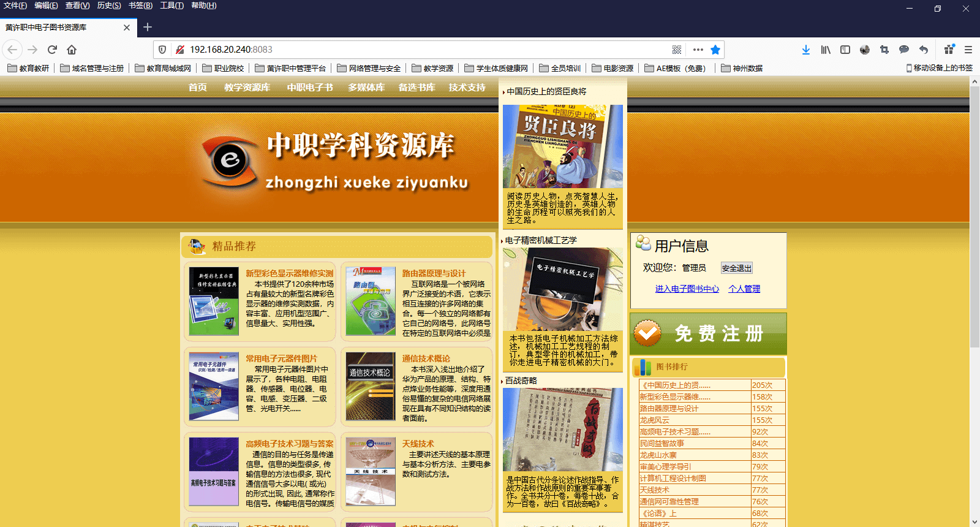Click the browser reload button
This screenshot has height=527, width=980.
coord(52,50)
